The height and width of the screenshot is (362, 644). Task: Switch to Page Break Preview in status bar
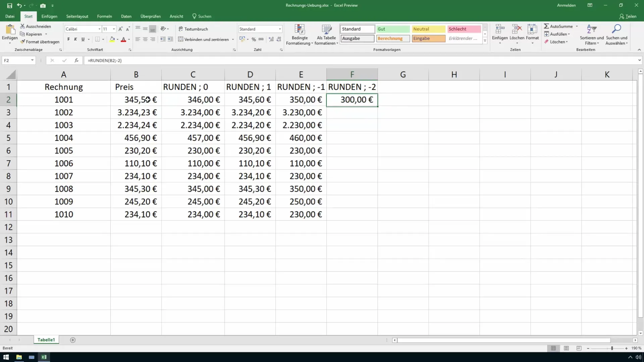coord(579,348)
